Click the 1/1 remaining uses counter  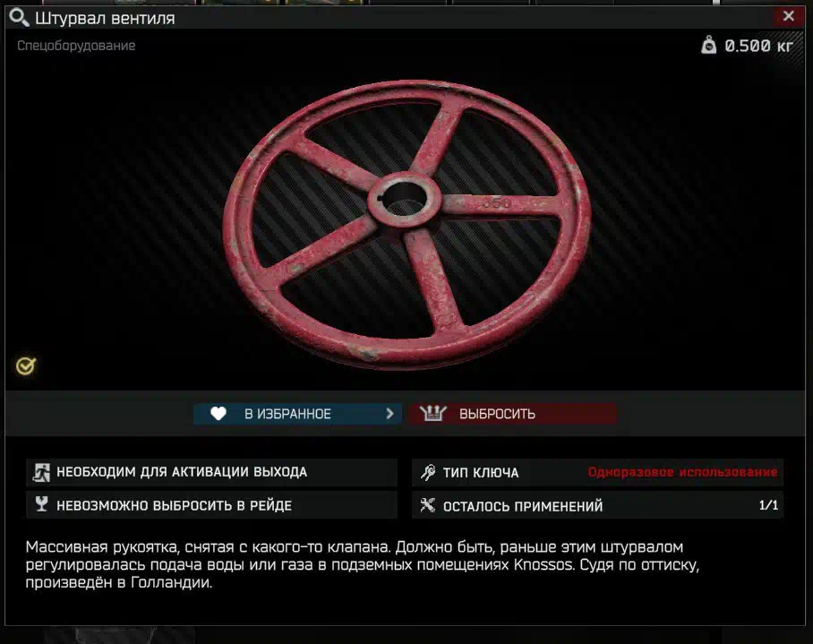click(x=768, y=505)
